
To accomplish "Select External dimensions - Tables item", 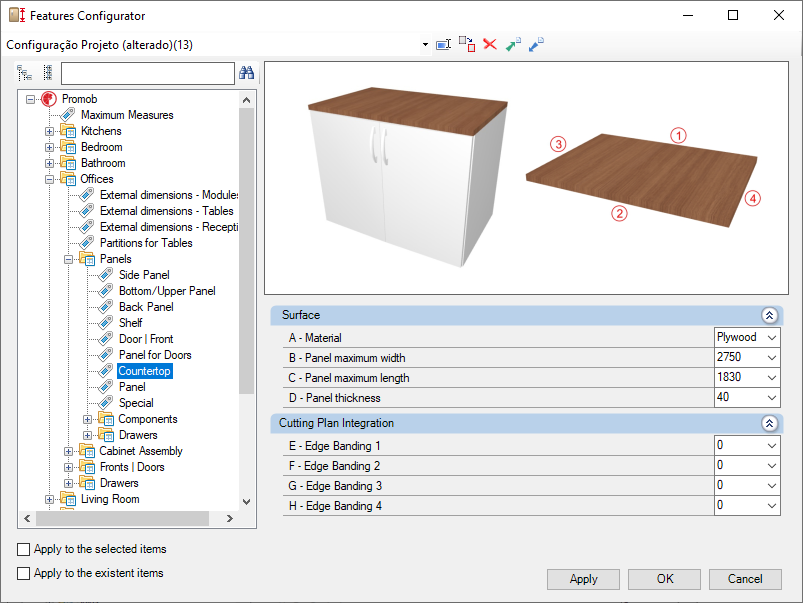I will click(x=166, y=211).
